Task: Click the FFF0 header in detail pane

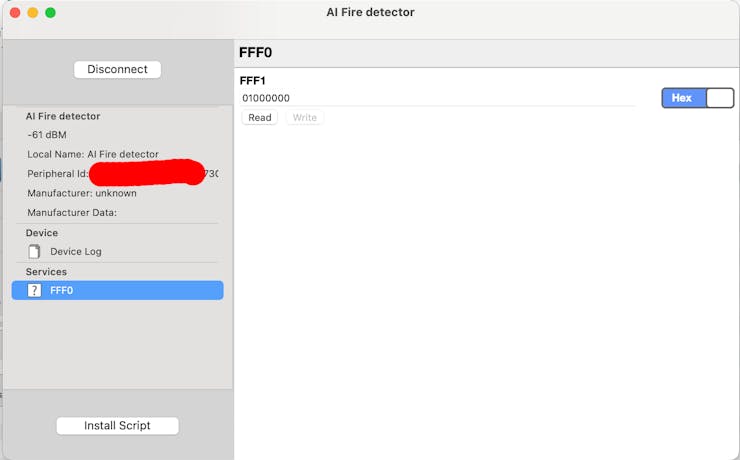Action: [256, 53]
